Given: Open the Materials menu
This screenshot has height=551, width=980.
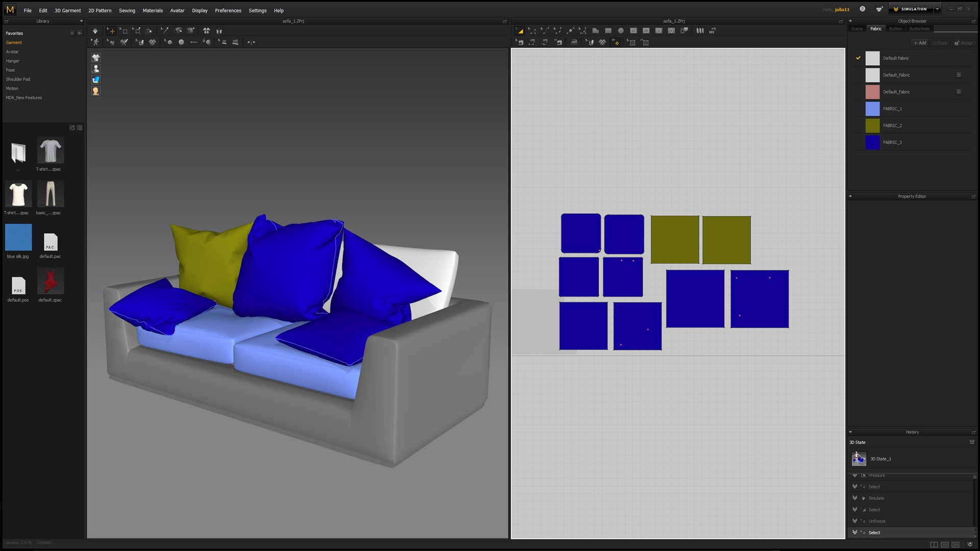Looking at the screenshot, I should pos(153,10).
